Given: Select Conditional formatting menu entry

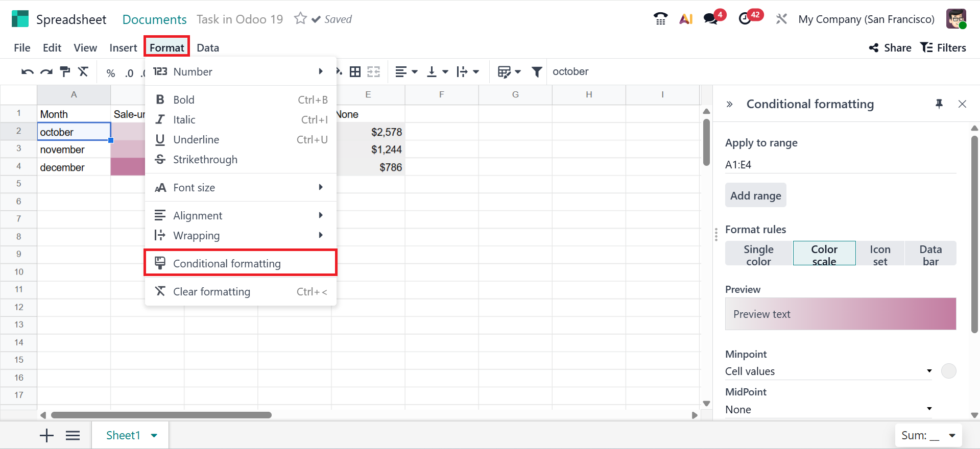Looking at the screenshot, I should click(x=241, y=263).
